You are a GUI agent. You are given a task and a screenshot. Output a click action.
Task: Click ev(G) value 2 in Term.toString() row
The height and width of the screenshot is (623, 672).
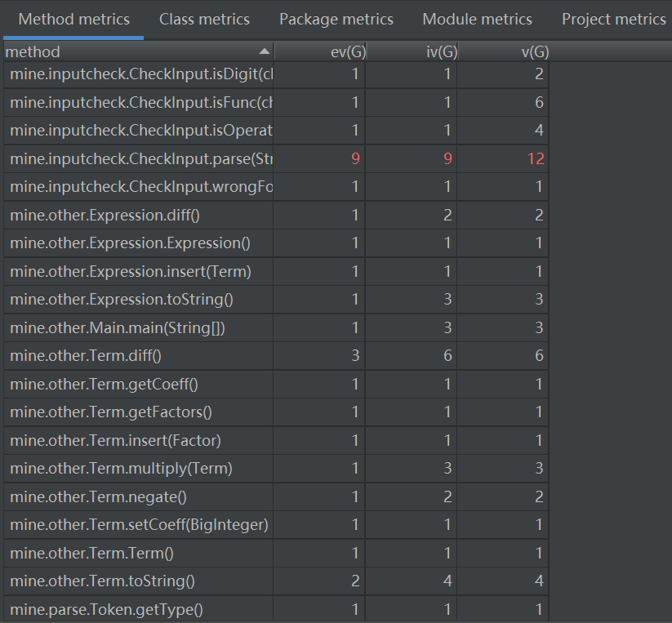coord(355,581)
